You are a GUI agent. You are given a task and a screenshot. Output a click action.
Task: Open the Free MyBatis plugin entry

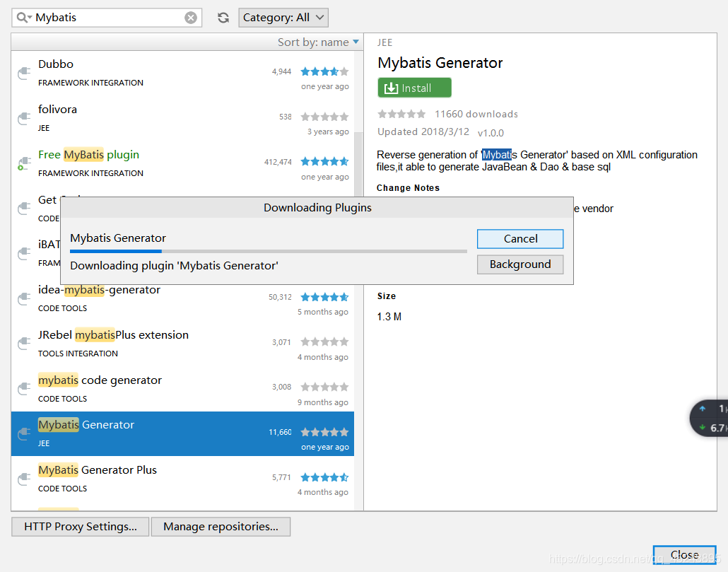pos(182,163)
